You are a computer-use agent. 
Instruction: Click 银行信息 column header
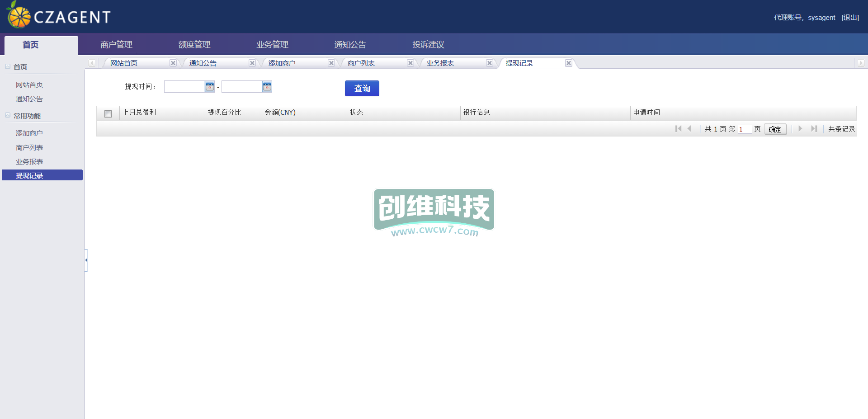[x=545, y=113]
